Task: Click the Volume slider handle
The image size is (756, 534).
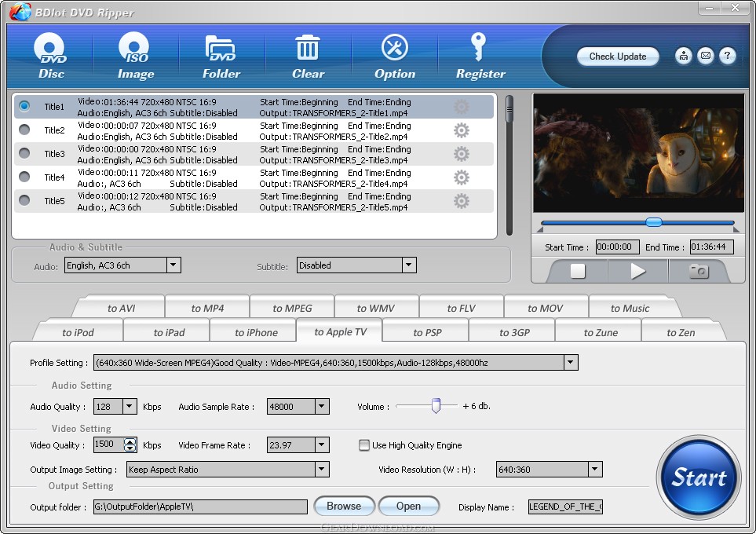Action: (x=436, y=406)
